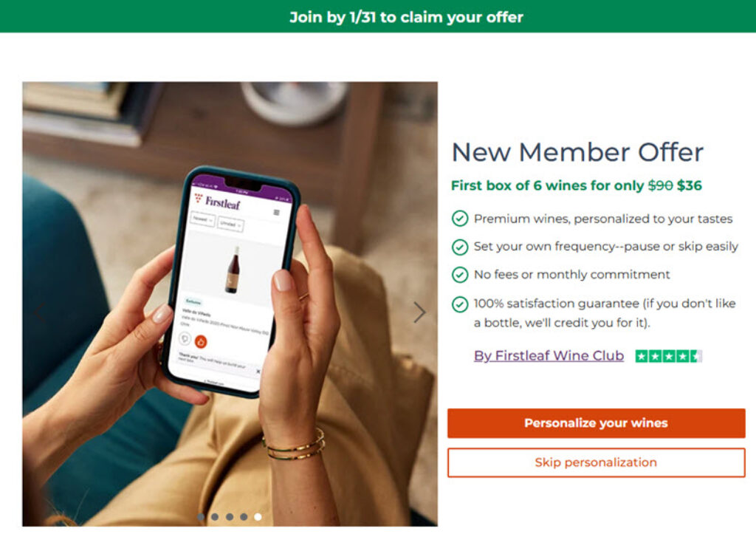The width and height of the screenshot is (756, 537).
Task: Click the phone photo in the carousel
Action: coord(230,304)
